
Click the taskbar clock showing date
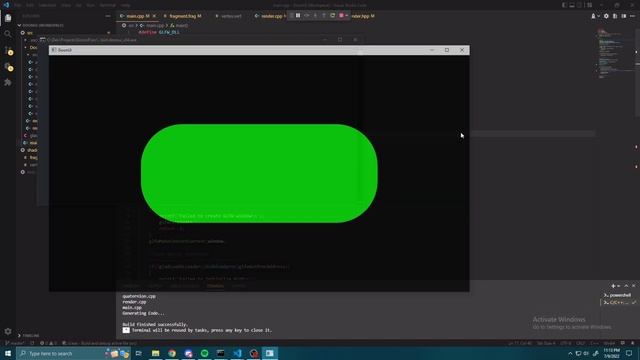point(611,353)
